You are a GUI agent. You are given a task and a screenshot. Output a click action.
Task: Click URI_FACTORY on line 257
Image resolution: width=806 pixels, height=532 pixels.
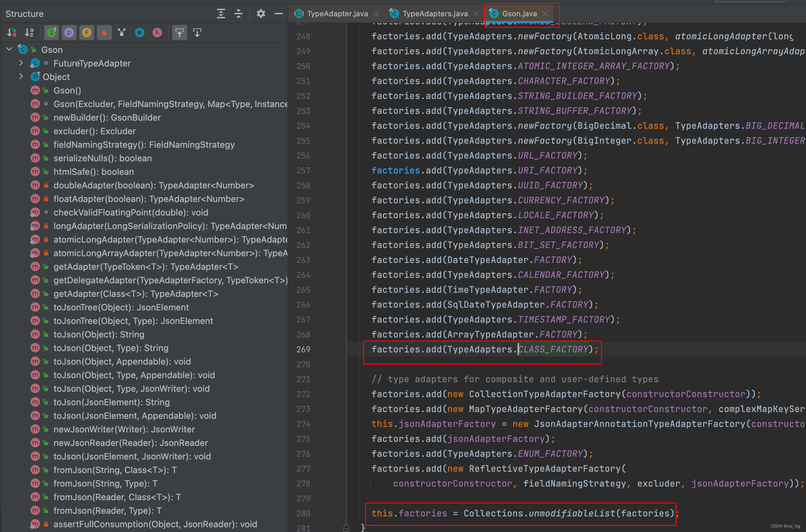(x=548, y=170)
